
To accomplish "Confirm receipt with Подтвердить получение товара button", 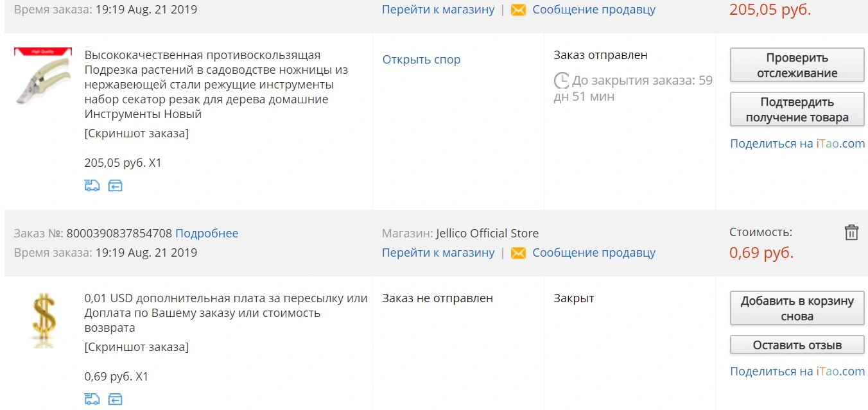I will [797, 110].
